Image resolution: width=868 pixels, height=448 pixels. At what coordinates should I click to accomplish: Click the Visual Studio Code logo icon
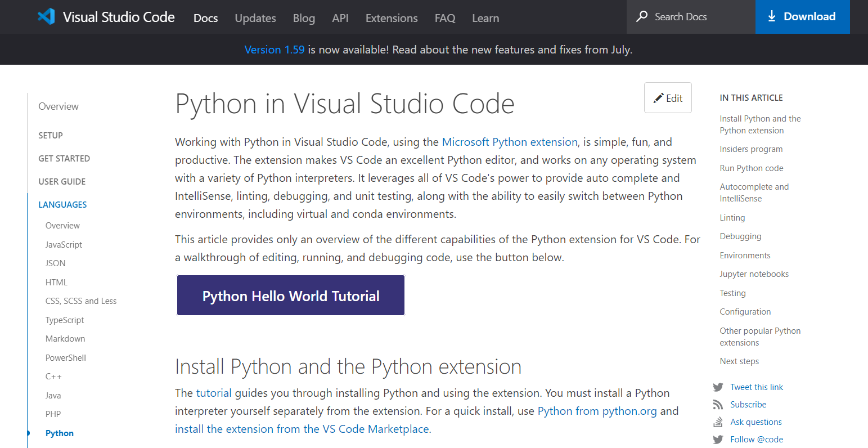coord(46,17)
